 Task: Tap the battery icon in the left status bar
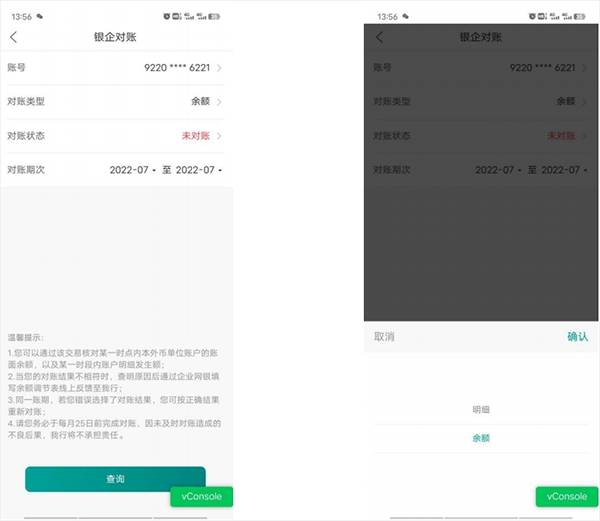pos(214,17)
